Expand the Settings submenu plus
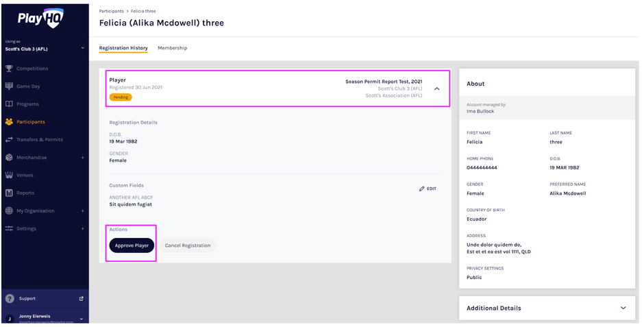The width and height of the screenshot is (644, 327). click(x=82, y=229)
